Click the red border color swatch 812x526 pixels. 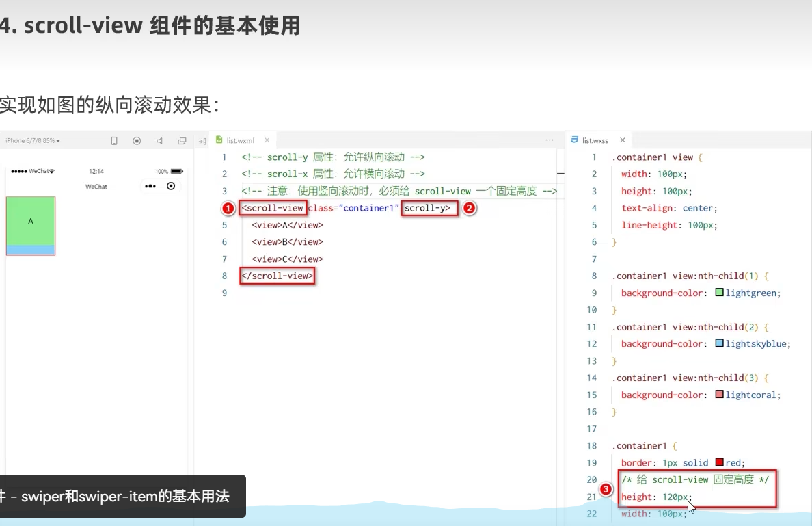(719, 462)
